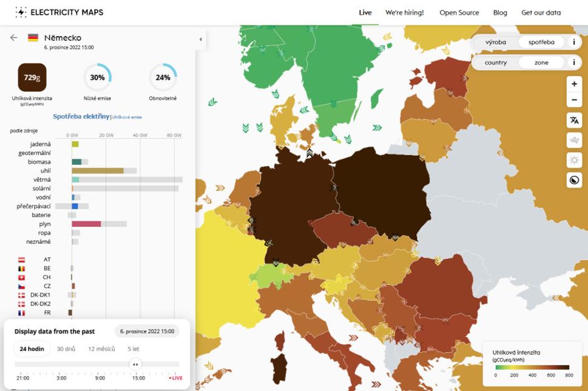This screenshot has width=588, height=391.
Task: Click the ropa label row
Action: 44,233
